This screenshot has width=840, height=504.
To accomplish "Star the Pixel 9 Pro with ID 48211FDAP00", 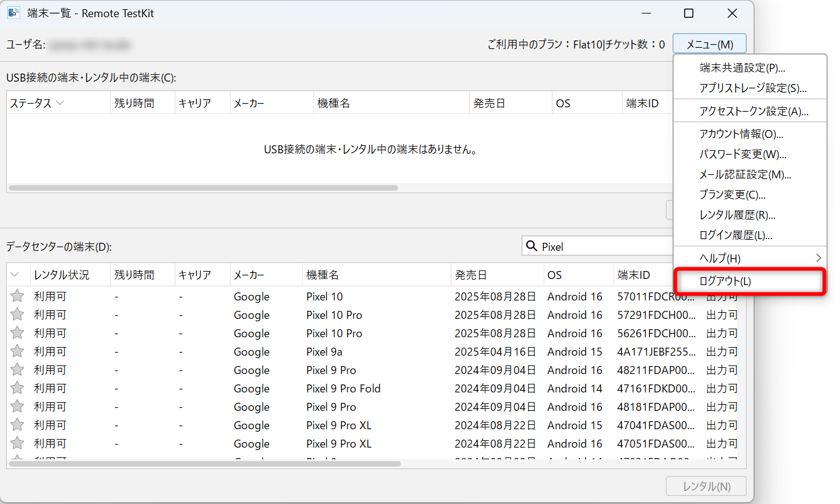I will [x=17, y=370].
